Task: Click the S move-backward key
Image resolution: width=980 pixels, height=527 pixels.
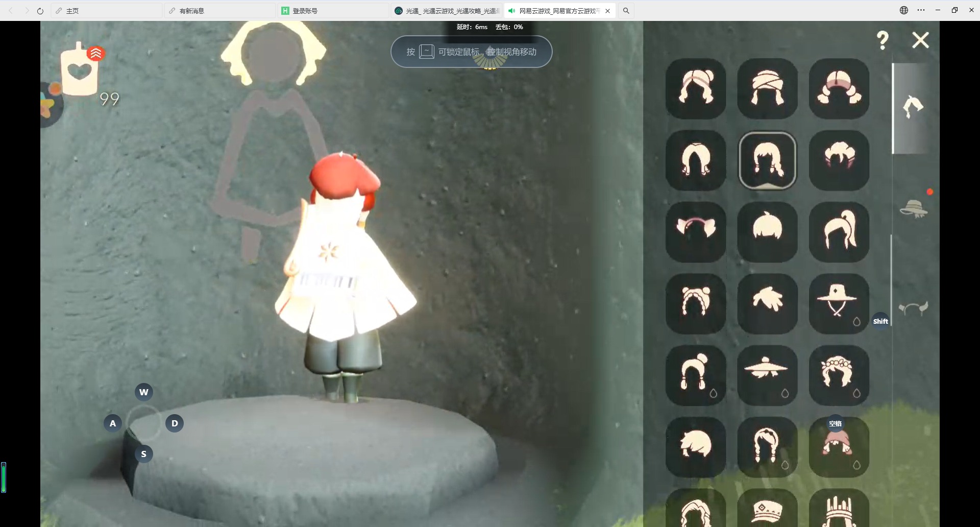Action: click(144, 454)
